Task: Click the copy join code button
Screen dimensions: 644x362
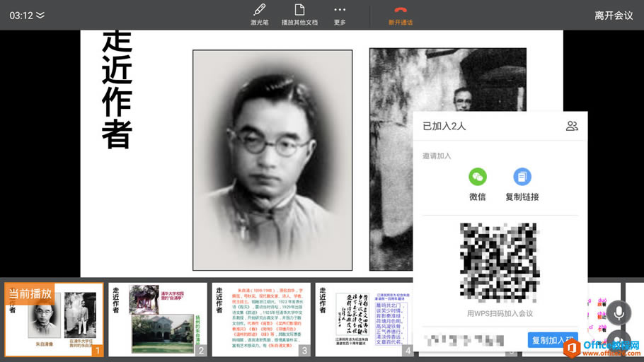Action: tap(553, 340)
